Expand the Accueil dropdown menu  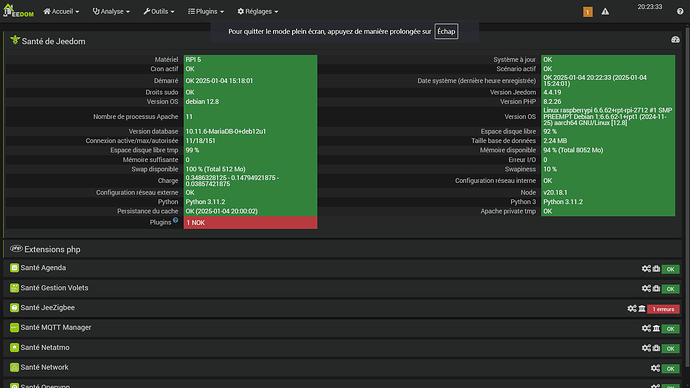[61, 11]
